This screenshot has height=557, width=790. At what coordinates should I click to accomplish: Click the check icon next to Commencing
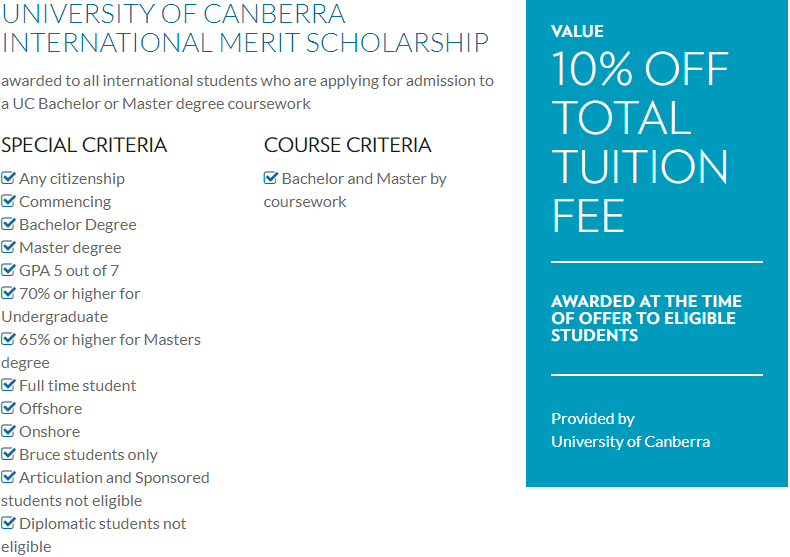pyautogui.click(x=8, y=201)
